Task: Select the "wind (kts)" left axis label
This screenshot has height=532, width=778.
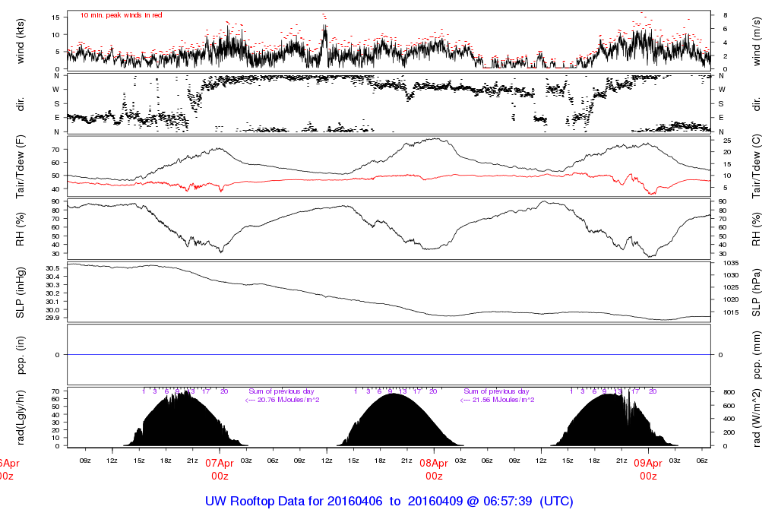Action: (x=21, y=41)
